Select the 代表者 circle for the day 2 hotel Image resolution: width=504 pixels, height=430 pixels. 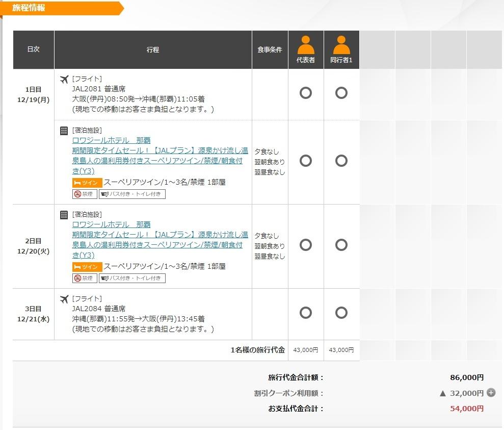click(306, 245)
